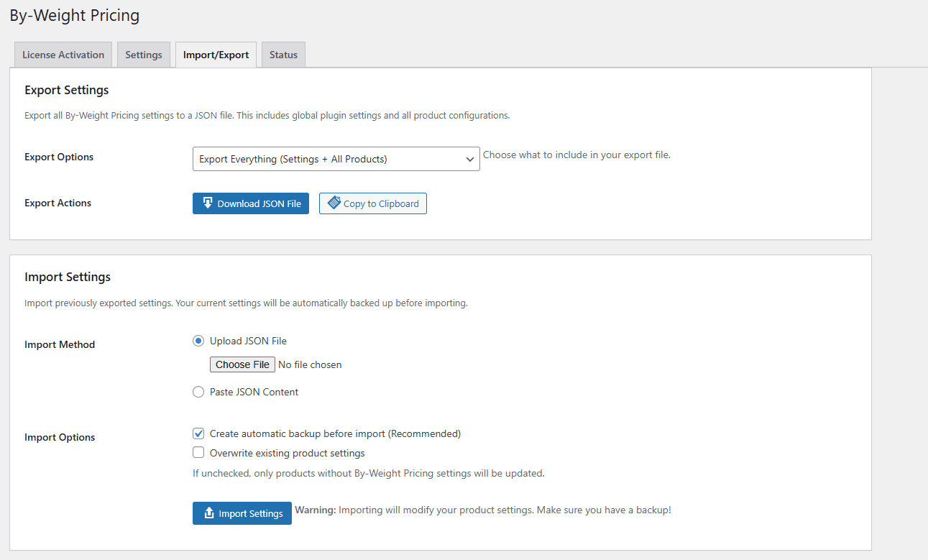Select the Paste JSON Content radio button

198,392
